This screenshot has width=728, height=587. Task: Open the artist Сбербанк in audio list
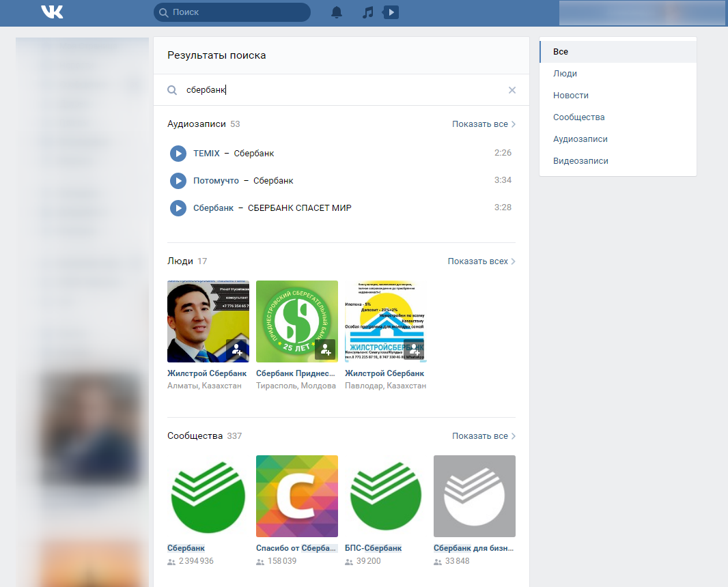[x=213, y=208]
